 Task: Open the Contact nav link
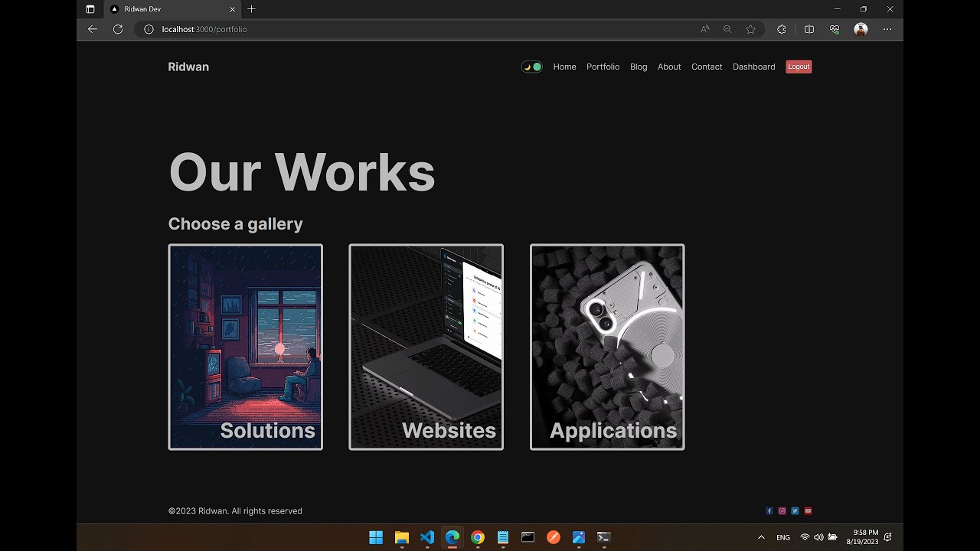pos(707,67)
